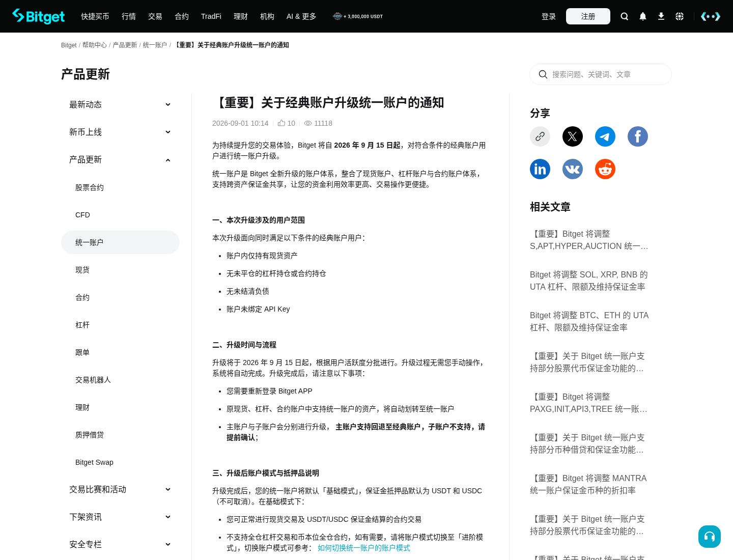Share article on Reddit

(x=605, y=169)
